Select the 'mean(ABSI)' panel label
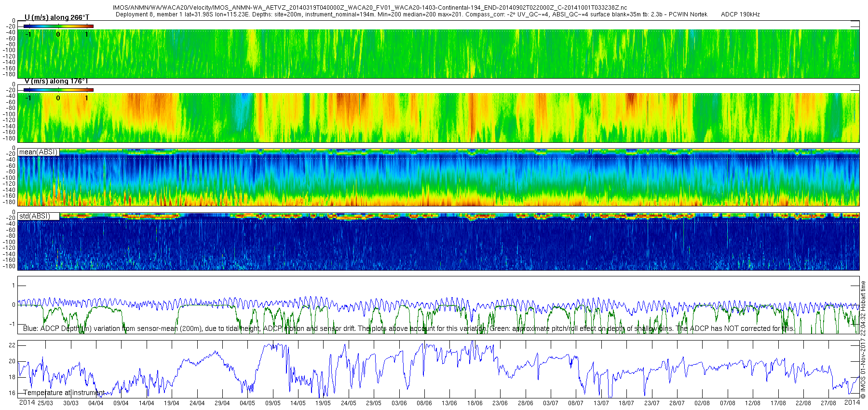The height and width of the screenshot is (410, 868). [39, 152]
